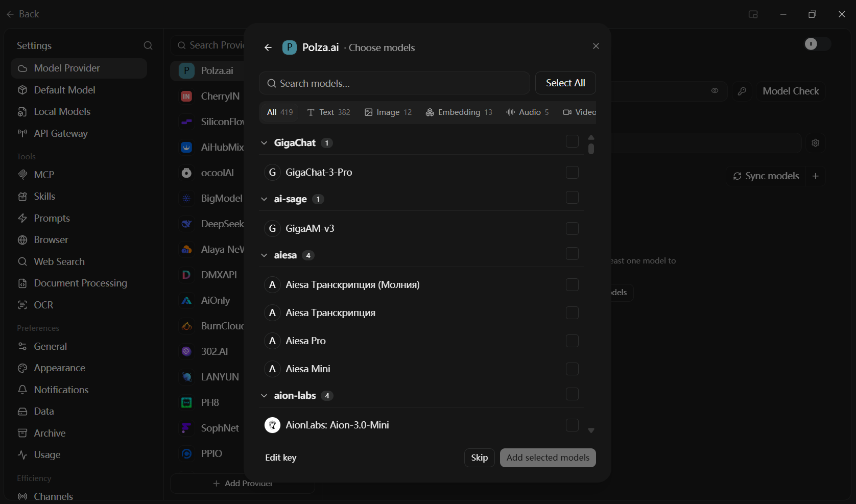Click the Polza.ai logo icon in dialog header

pyautogui.click(x=290, y=47)
